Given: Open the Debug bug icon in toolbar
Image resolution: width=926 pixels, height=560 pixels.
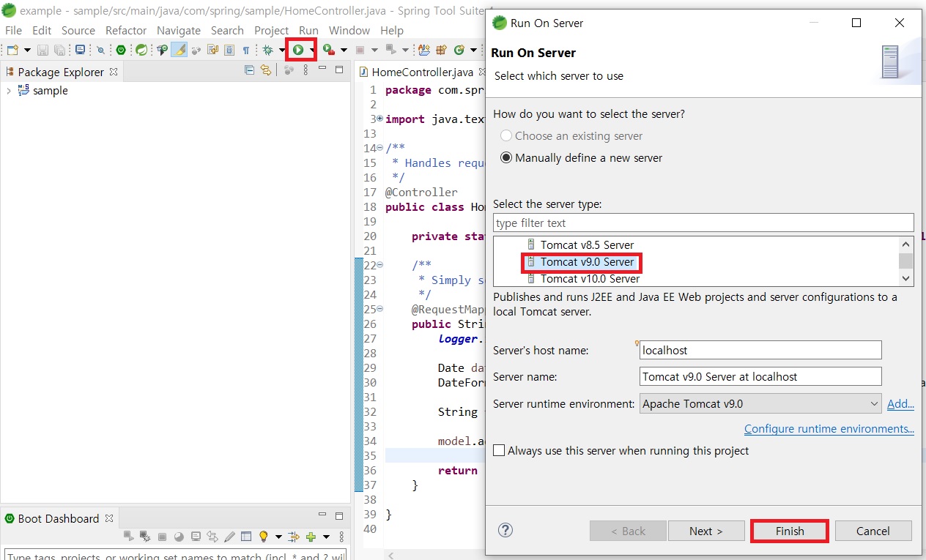Looking at the screenshot, I should coord(267,50).
